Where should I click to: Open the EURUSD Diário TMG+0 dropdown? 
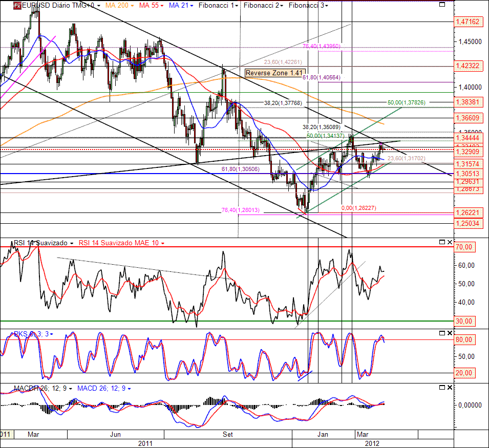click(98, 6)
